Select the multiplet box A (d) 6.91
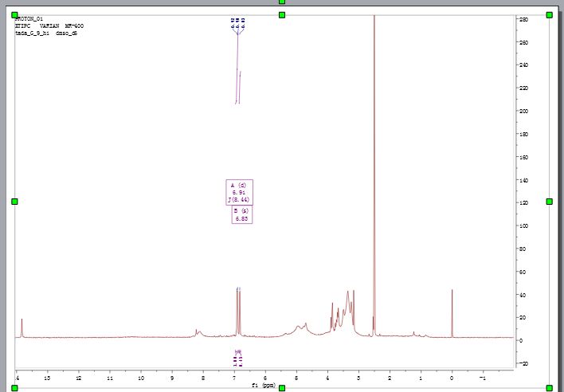This screenshot has height=392, width=564. tap(239, 192)
